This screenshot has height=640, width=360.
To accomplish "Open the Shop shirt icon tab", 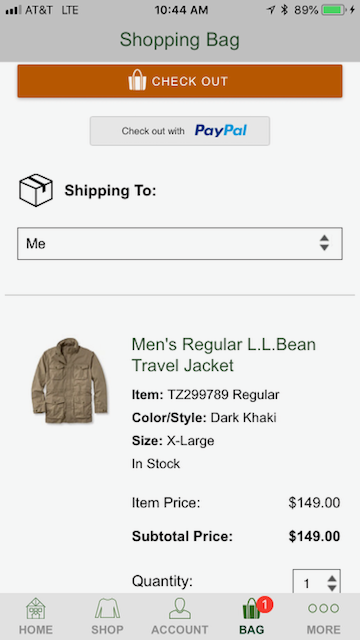I will [x=107, y=609].
